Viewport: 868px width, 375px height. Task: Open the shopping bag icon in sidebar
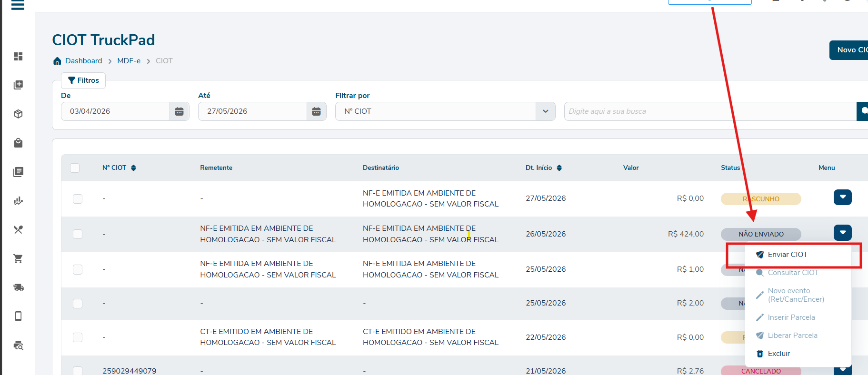pos(18,143)
